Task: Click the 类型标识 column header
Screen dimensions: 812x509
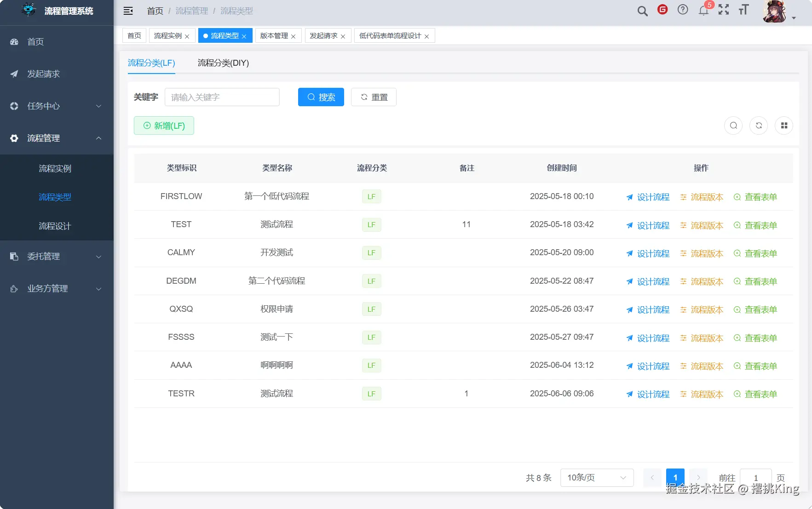Action: pyautogui.click(x=182, y=168)
